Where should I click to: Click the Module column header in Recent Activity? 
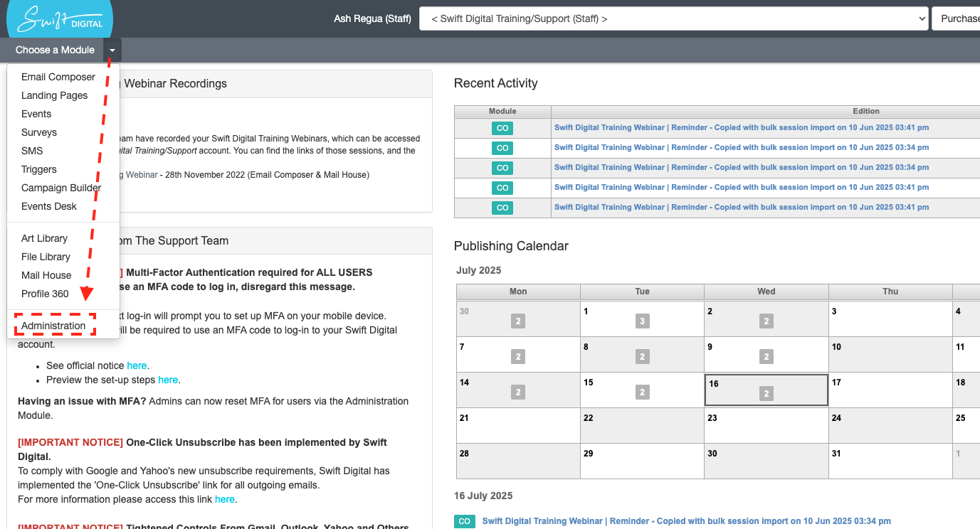pyautogui.click(x=502, y=112)
